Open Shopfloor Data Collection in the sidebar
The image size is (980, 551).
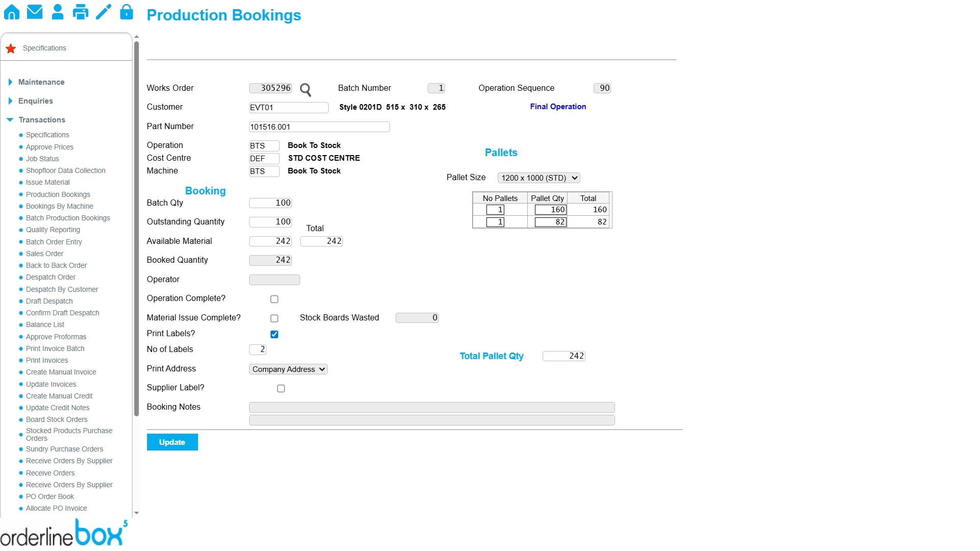(x=65, y=170)
